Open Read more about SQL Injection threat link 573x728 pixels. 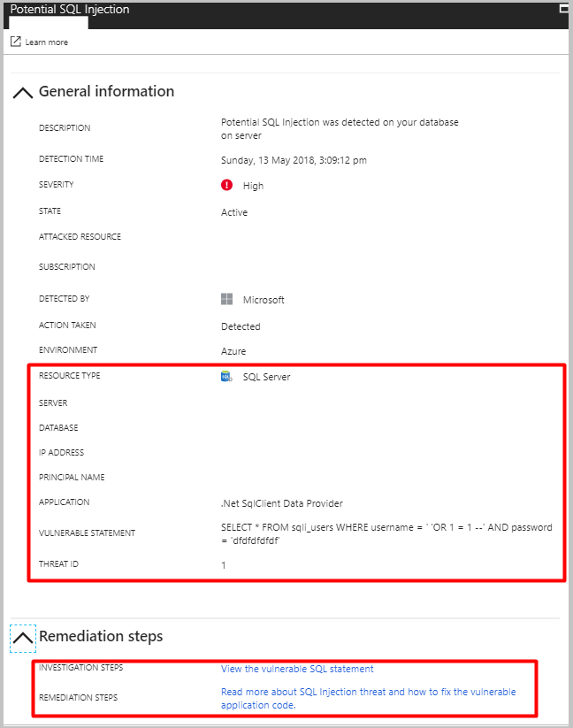(x=369, y=698)
